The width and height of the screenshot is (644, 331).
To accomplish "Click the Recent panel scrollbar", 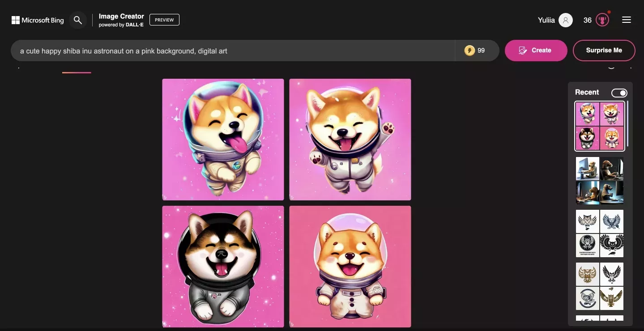I will point(627,123).
